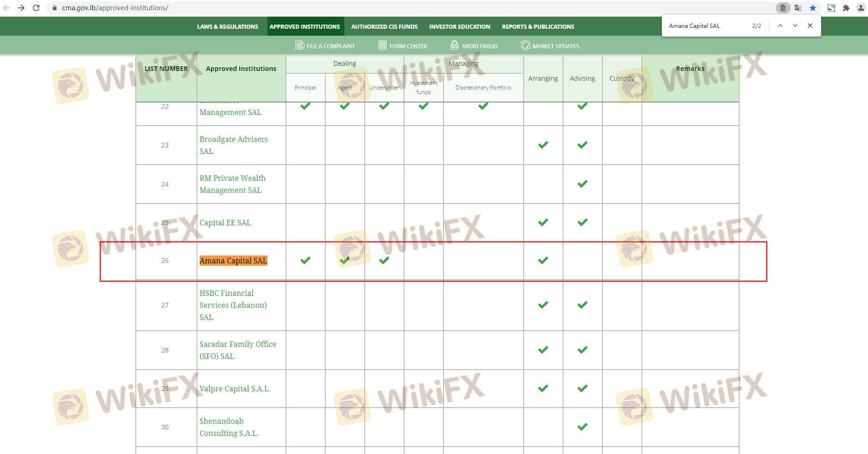Click list number 30 in the table
Screen dimensions: 868x454
[165, 427]
